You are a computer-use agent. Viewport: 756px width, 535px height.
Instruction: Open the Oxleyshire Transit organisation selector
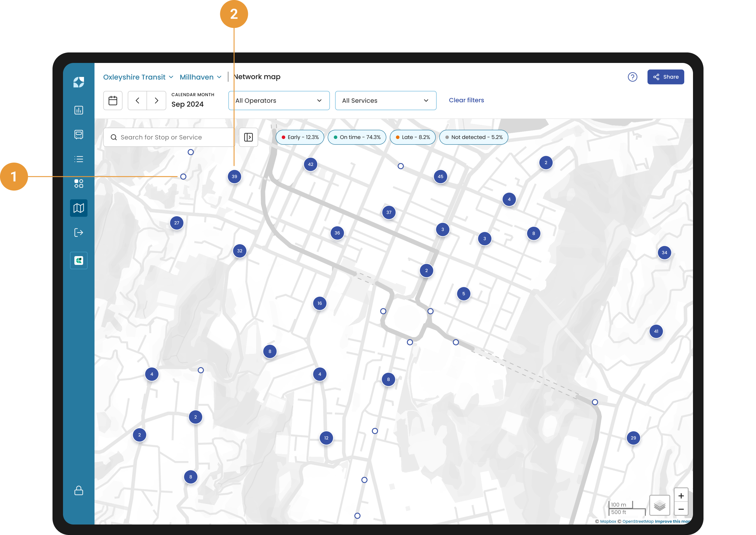(138, 77)
